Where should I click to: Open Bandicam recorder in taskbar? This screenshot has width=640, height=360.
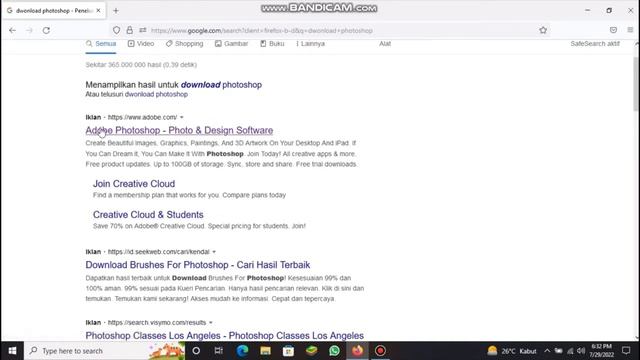pos(380,351)
